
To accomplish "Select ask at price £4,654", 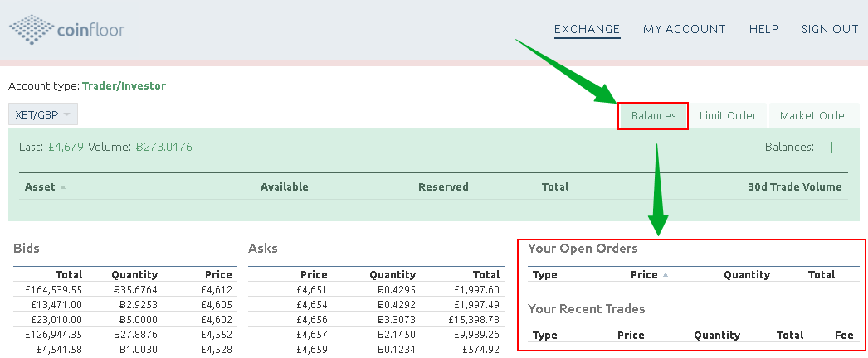I will (x=377, y=304).
